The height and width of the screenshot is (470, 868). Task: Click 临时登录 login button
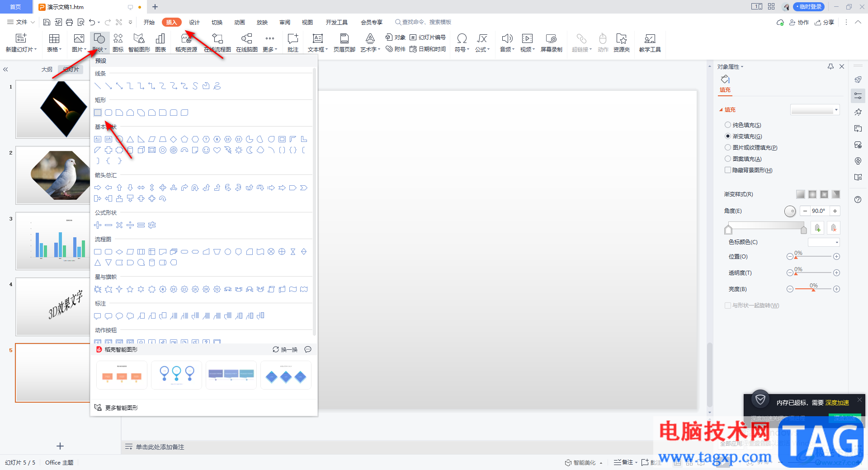pos(809,7)
